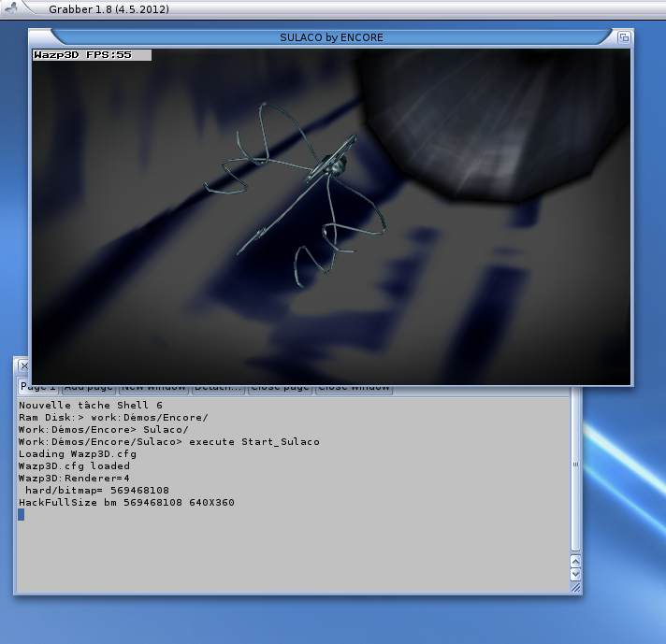This screenshot has width=666, height=644.
Task: Click the Detach... button in Shell
Action: 218,389
